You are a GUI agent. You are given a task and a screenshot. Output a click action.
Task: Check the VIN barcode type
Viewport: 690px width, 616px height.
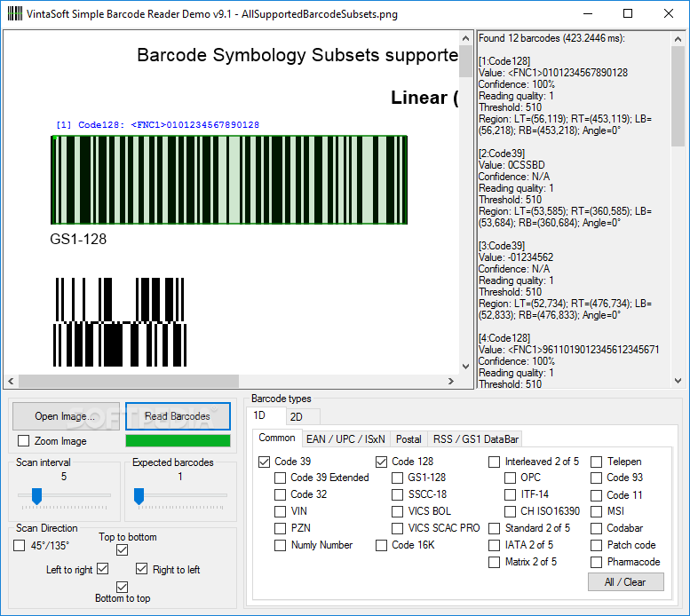click(280, 511)
